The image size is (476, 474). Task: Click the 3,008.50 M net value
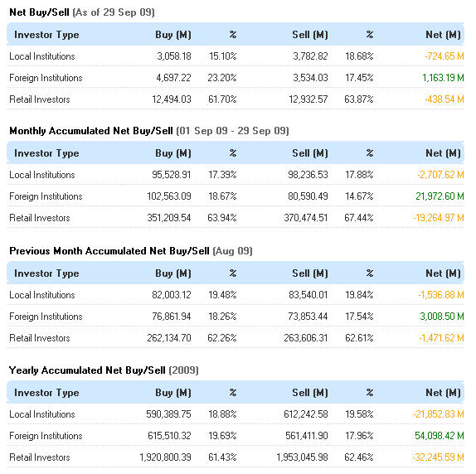pos(442,317)
